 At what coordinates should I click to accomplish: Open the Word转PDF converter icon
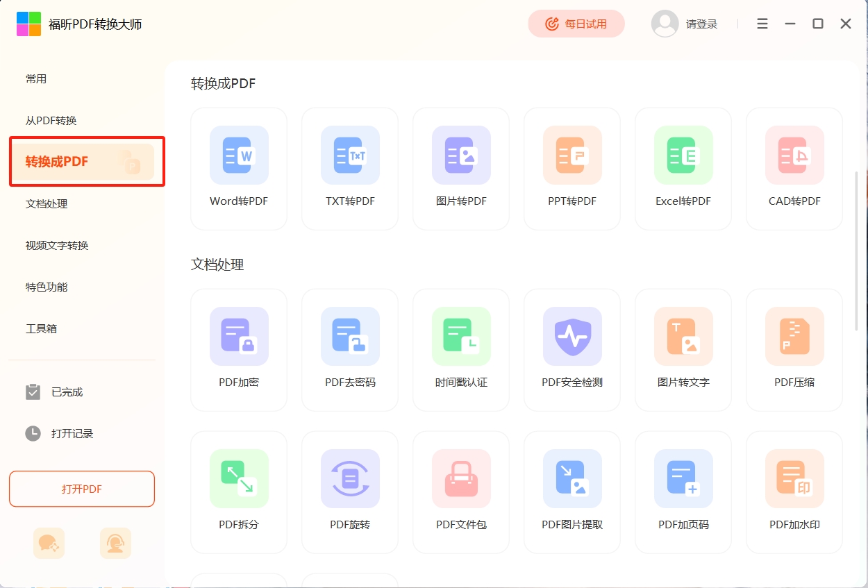tap(239, 156)
